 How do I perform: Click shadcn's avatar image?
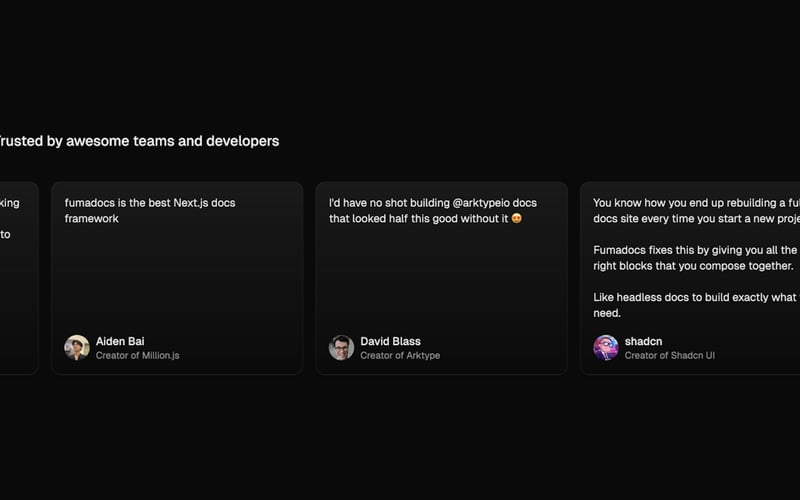tap(606, 347)
